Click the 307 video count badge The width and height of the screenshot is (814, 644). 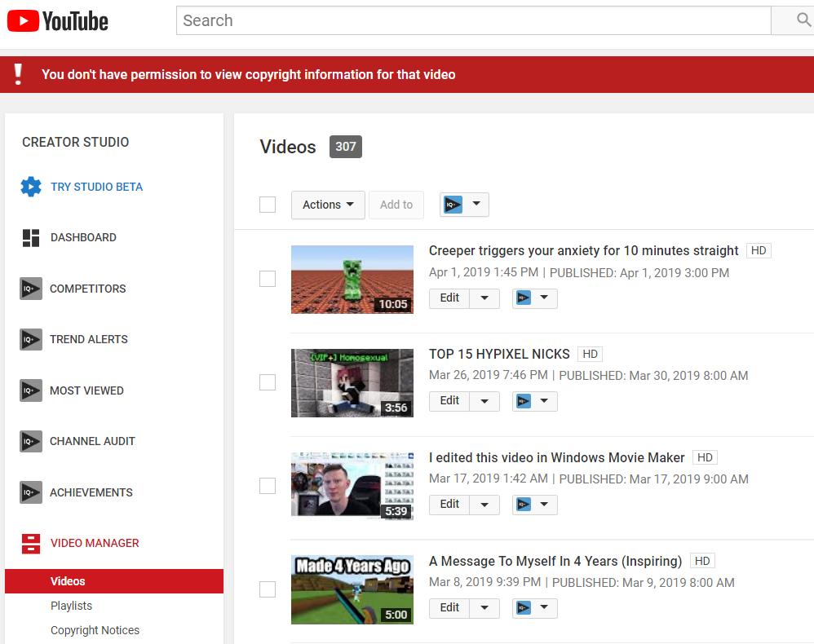(346, 147)
